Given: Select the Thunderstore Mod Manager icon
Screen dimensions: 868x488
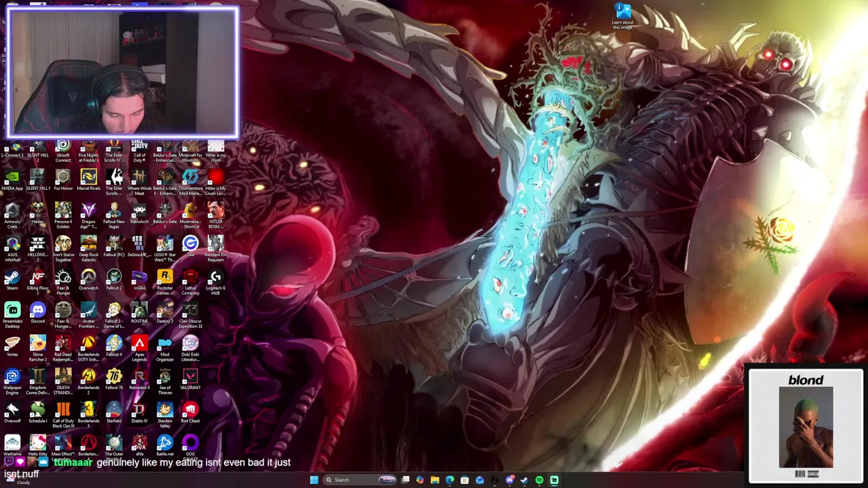Looking at the screenshot, I should (190, 182).
